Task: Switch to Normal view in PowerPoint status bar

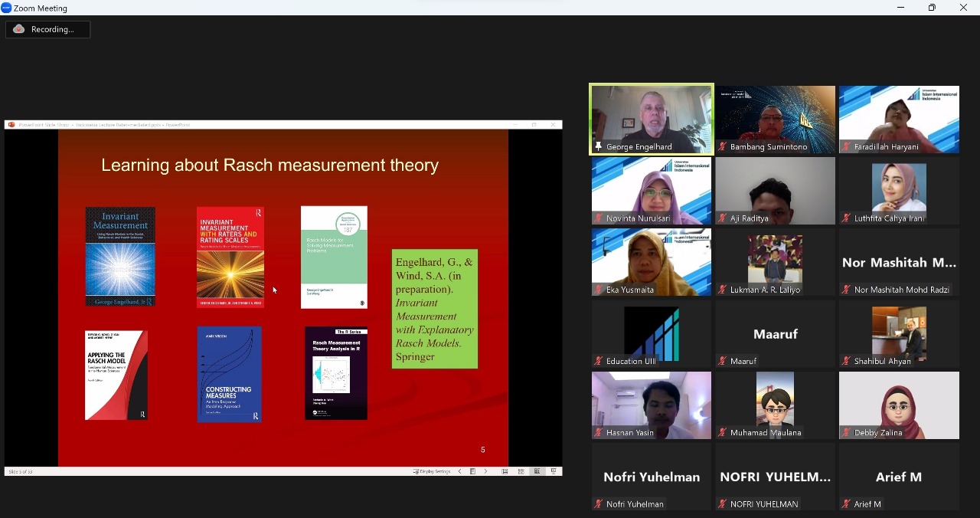Action: click(x=505, y=471)
